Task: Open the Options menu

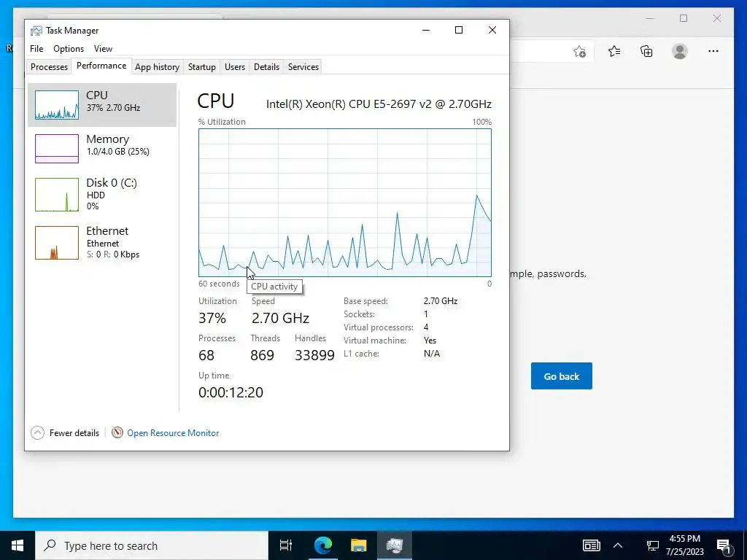Action: (x=68, y=49)
